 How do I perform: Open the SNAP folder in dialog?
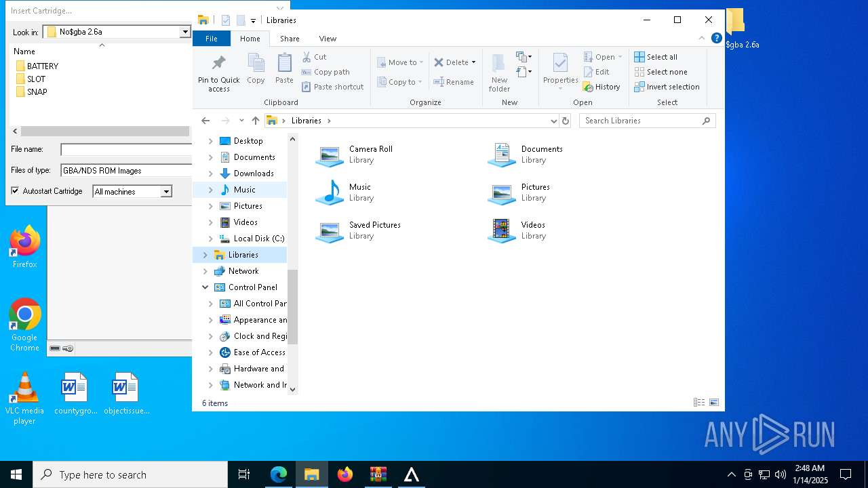31,92
